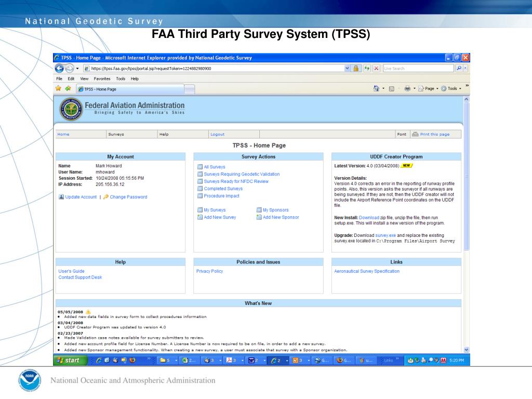Click the Download link for new install
Image resolution: width=532 pixels, height=399 pixels.
369,218
